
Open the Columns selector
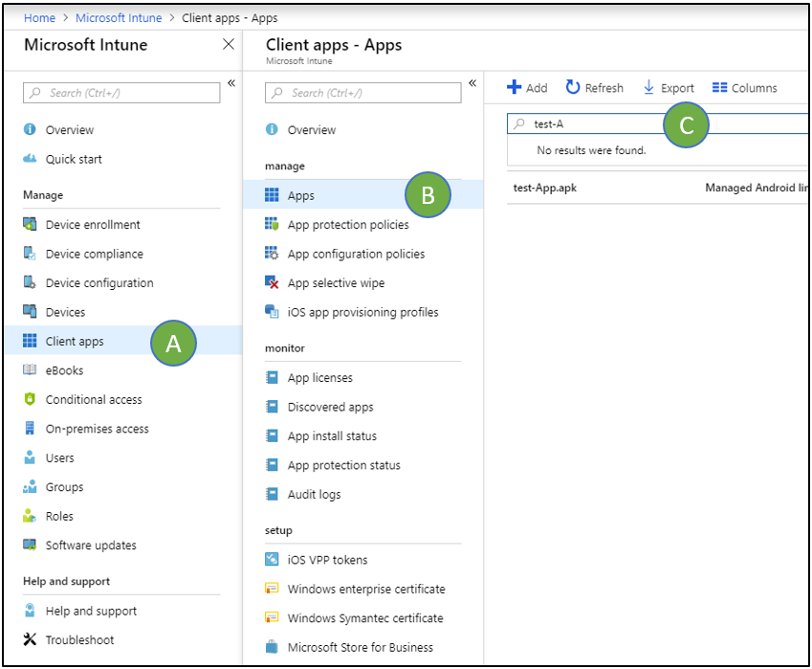coord(744,87)
